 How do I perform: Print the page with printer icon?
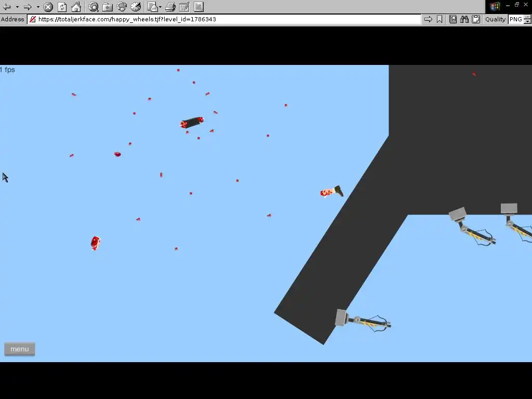tap(170, 7)
